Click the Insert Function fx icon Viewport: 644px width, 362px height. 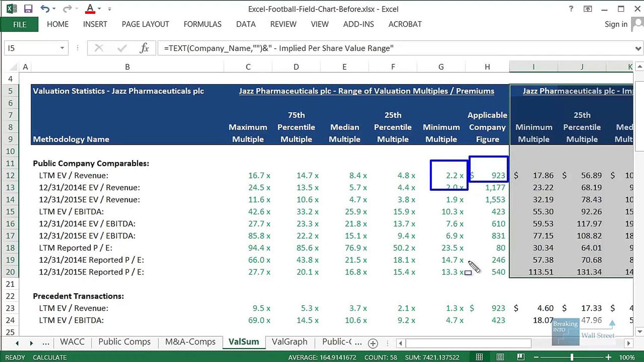coord(144,48)
